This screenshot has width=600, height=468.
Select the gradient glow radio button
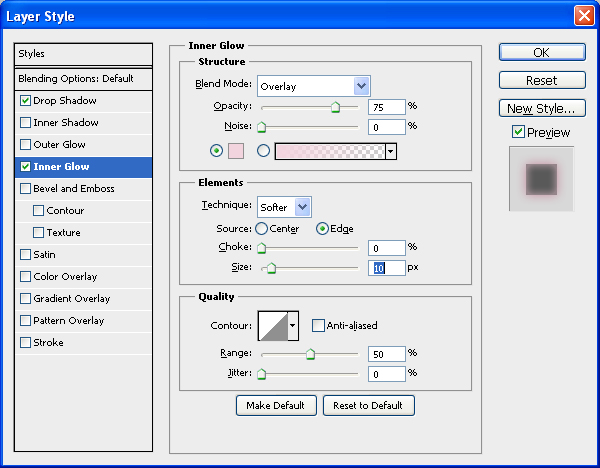pyautogui.click(x=263, y=151)
